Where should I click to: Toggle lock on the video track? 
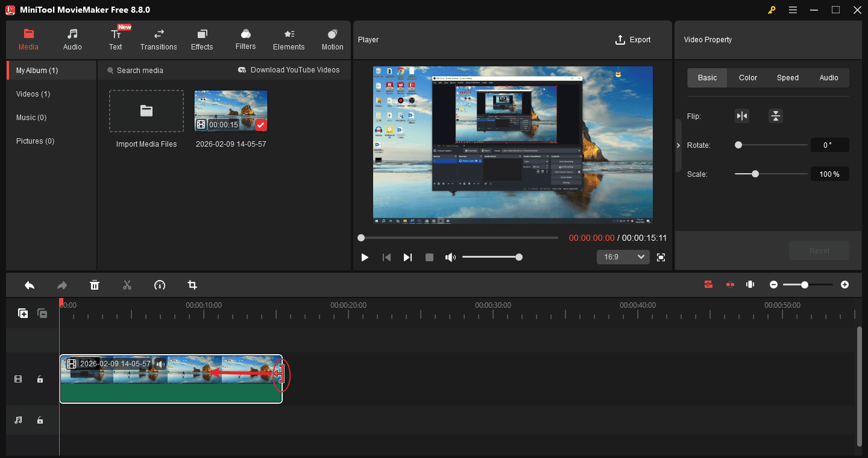click(40, 379)
